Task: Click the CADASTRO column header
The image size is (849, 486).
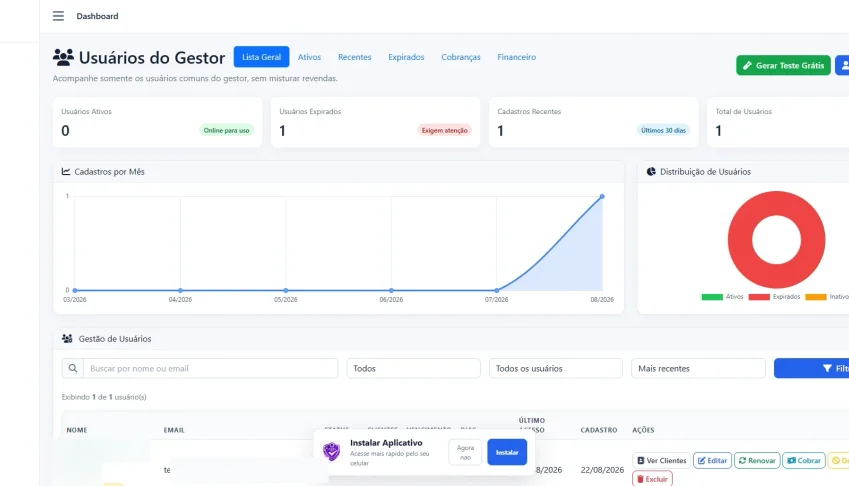Action: point(599,430)
